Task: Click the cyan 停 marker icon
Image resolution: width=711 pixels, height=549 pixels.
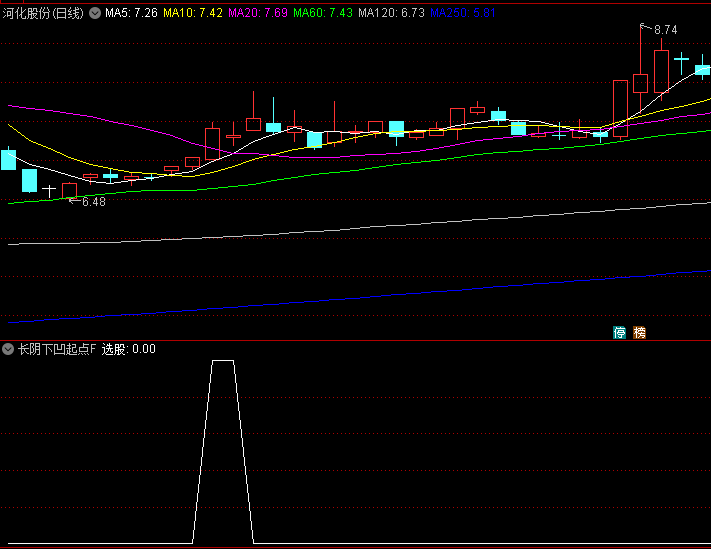Action: [620, 332]
